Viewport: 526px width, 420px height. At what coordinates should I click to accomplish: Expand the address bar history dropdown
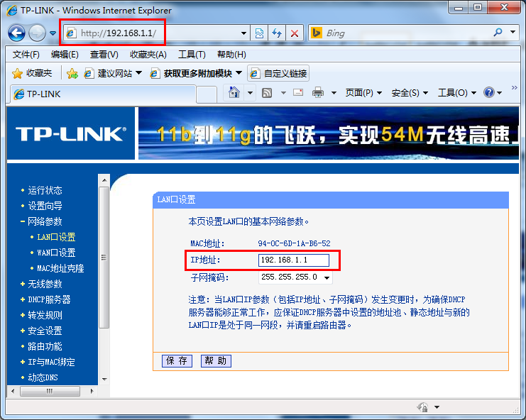pos(244,33)
